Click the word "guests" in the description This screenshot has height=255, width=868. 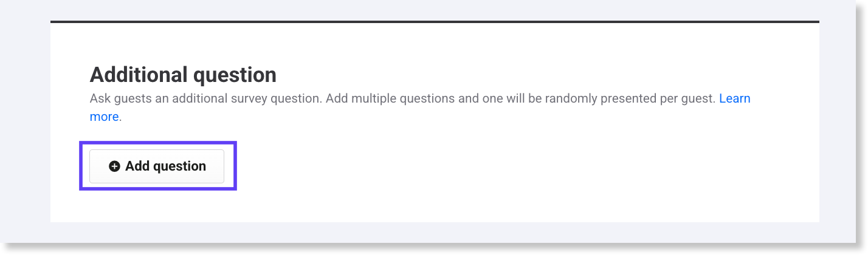pos(133,98)
